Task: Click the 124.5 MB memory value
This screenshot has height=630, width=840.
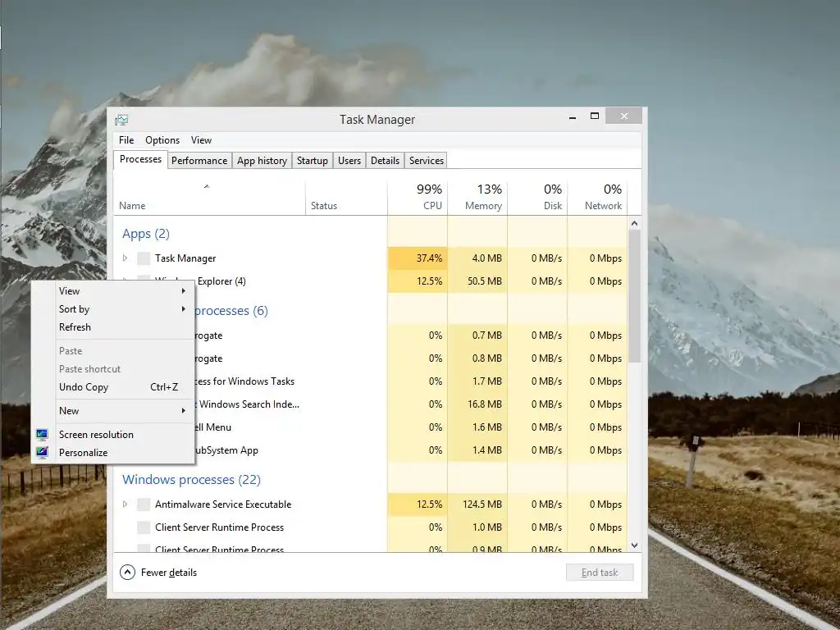Action: (x=482, y=504)
